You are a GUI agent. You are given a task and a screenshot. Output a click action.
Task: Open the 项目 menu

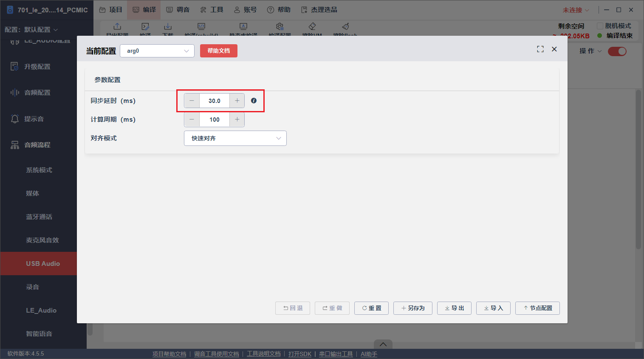tap(111, 10)
